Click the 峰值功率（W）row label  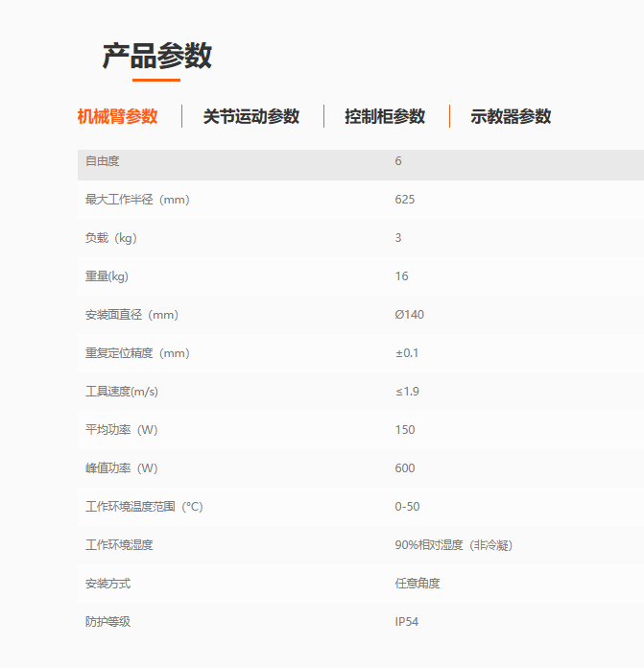[x=121, y=468]
